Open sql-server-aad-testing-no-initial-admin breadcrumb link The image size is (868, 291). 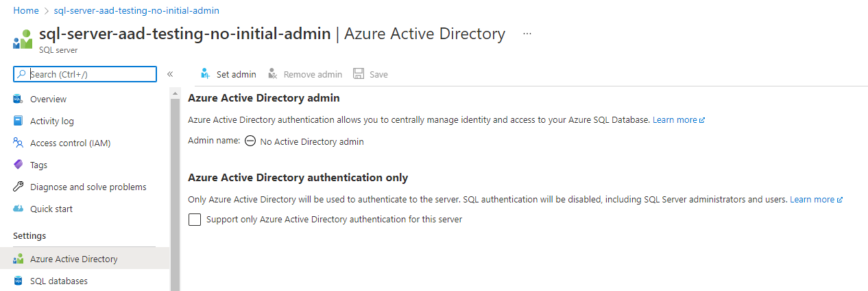[x=136, y=11]
